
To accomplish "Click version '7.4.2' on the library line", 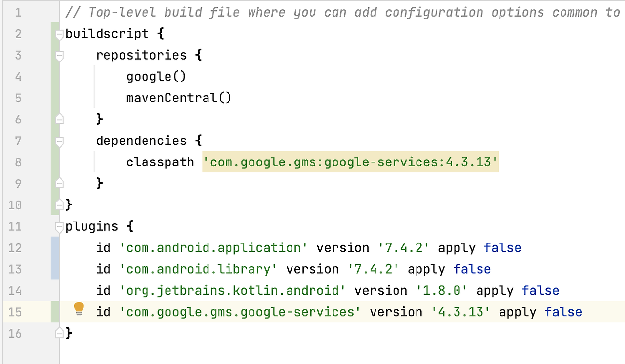I will click(374, 269).
